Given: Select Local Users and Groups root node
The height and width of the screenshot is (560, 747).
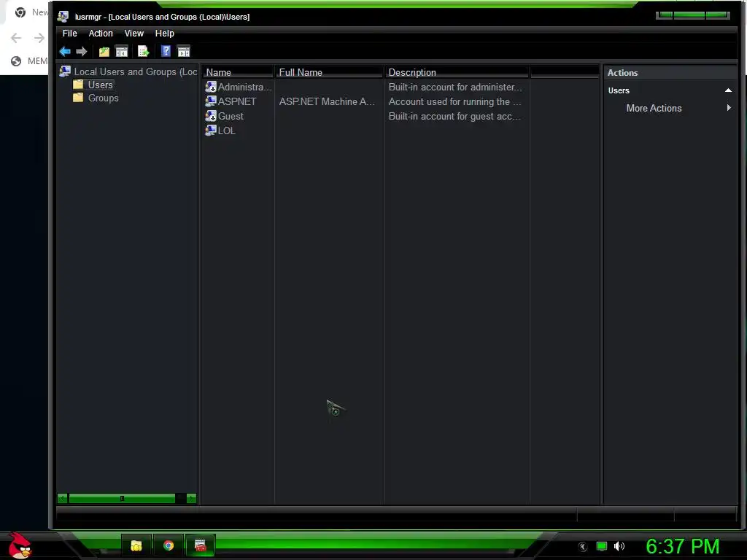Looking at the screenshot, I should click(135, 71).
